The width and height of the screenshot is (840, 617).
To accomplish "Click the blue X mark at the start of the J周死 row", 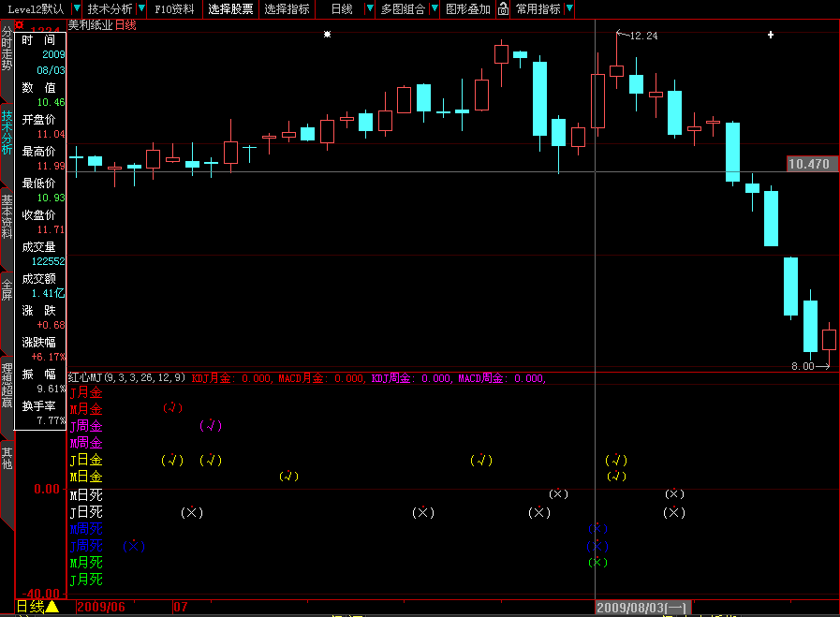I will pos(134,546).
